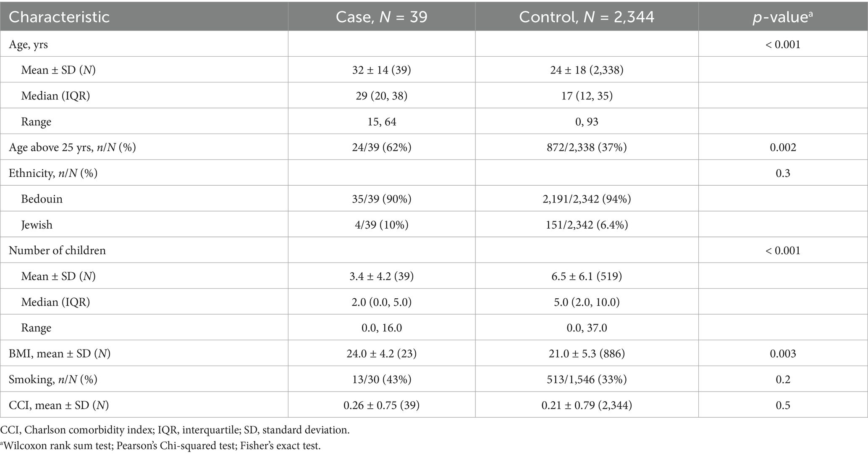Image resolution: width=868 pixels, height=455 pixels.
Task: Click the "Number of children" row label
Action: click(58, 250)
